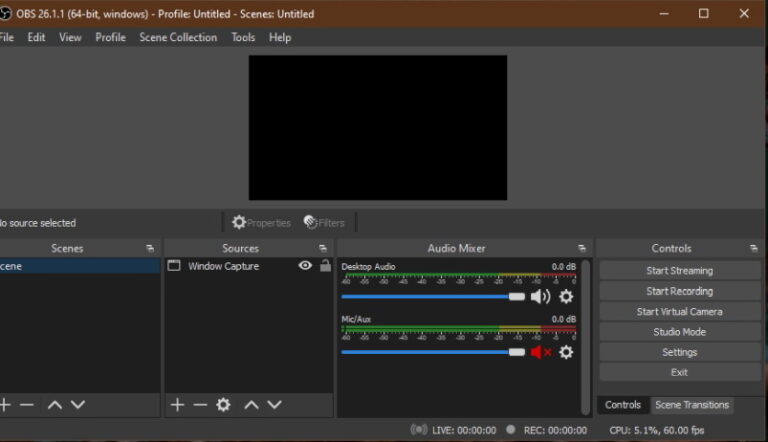Remove the selected scene with minus icon
768x442 pixels.
[x=27, y=405]
